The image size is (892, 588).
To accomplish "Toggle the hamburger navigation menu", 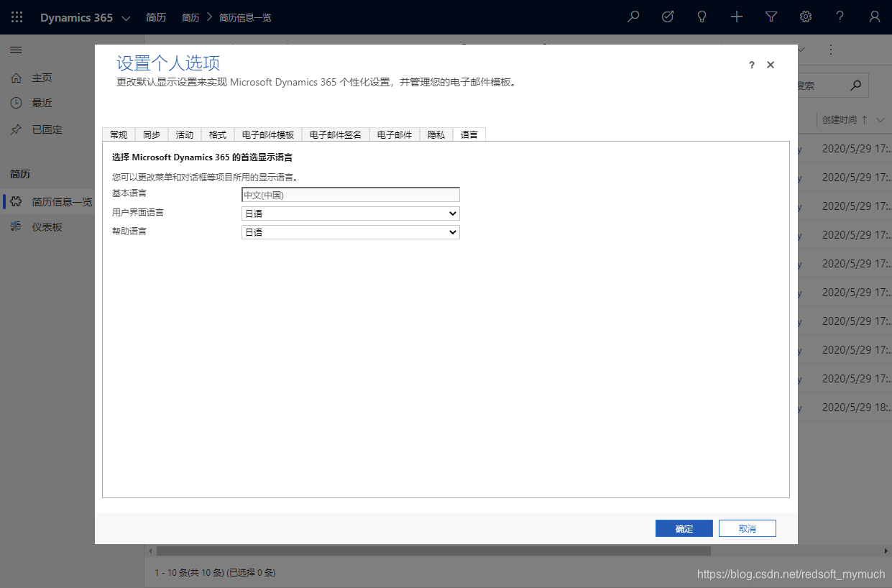I will coord(16,50).
